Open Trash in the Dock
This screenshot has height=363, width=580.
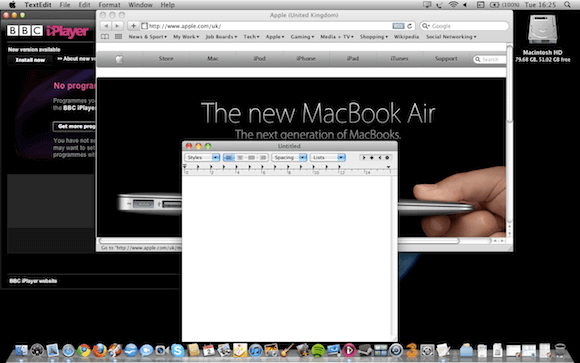(560, 350)
